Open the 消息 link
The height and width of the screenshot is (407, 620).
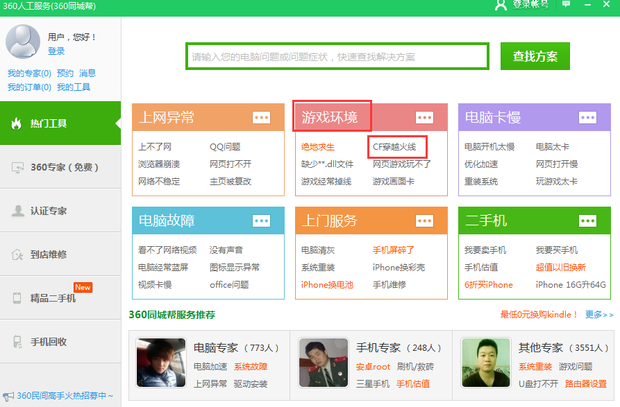pos(87,73)
